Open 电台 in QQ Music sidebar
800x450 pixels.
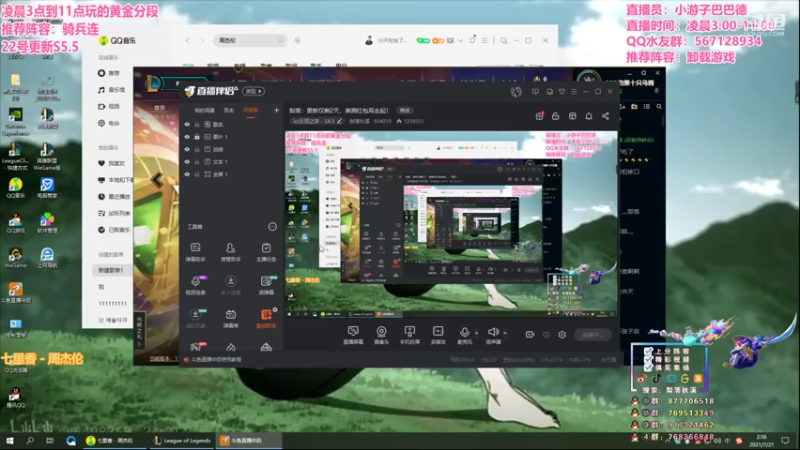point(109,123)
